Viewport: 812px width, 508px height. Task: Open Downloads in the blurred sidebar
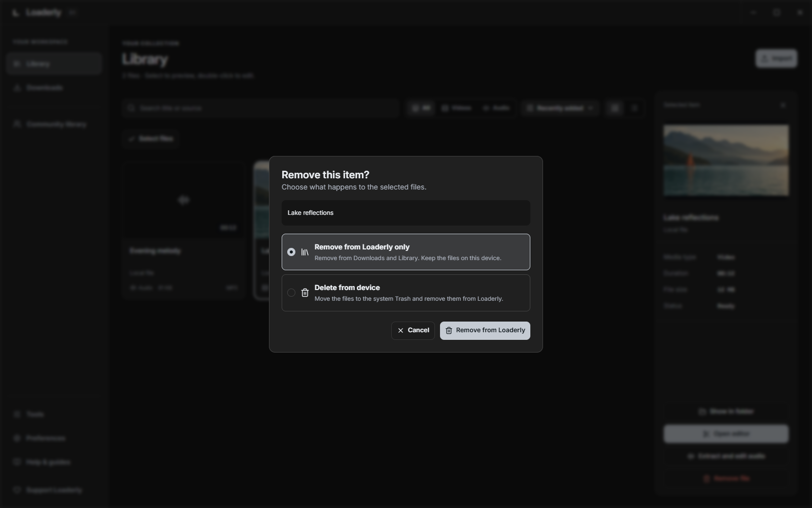coord(54,88)
